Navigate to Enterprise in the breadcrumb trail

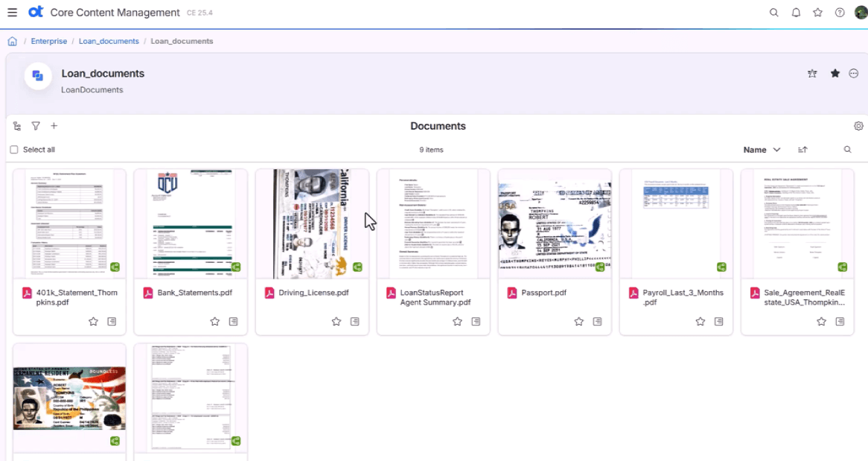pos(49,41)
